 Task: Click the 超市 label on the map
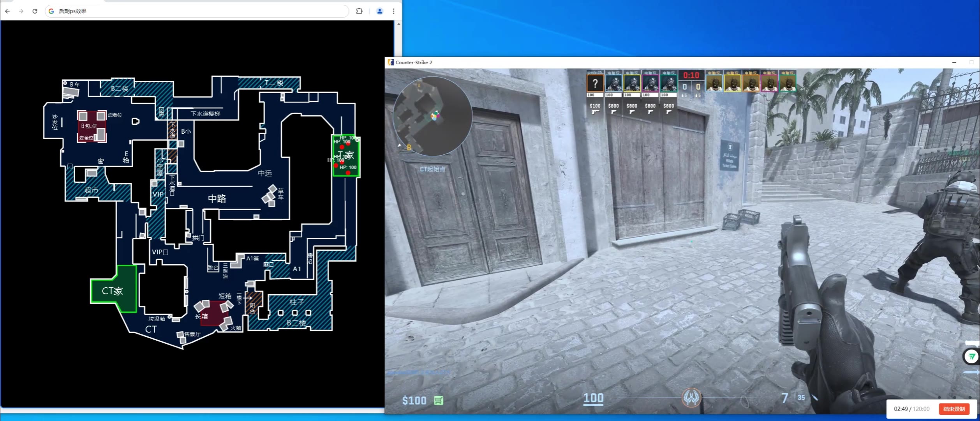[92, 190]
